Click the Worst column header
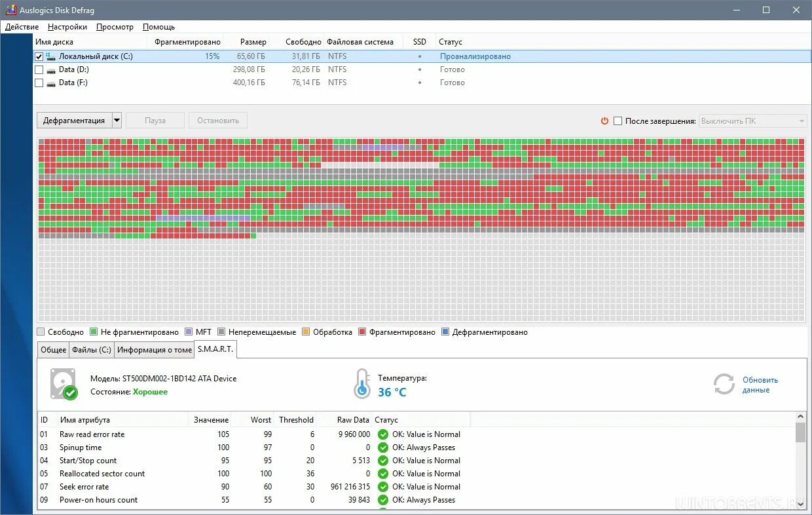 coord(253,420)
